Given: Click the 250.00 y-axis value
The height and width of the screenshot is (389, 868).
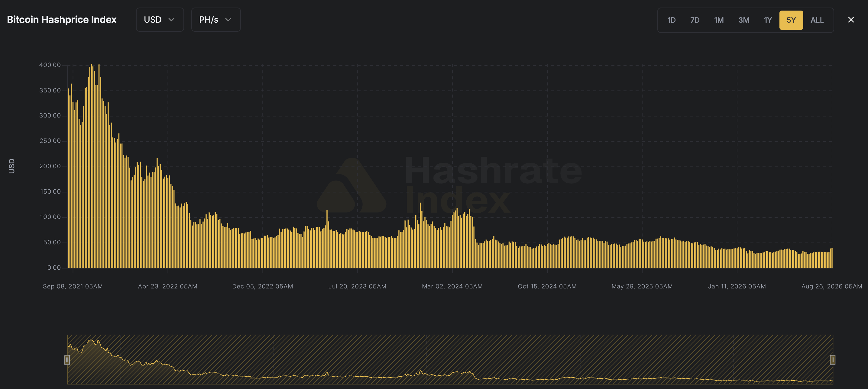Looking at the screenshot, I should coord(50,141).
